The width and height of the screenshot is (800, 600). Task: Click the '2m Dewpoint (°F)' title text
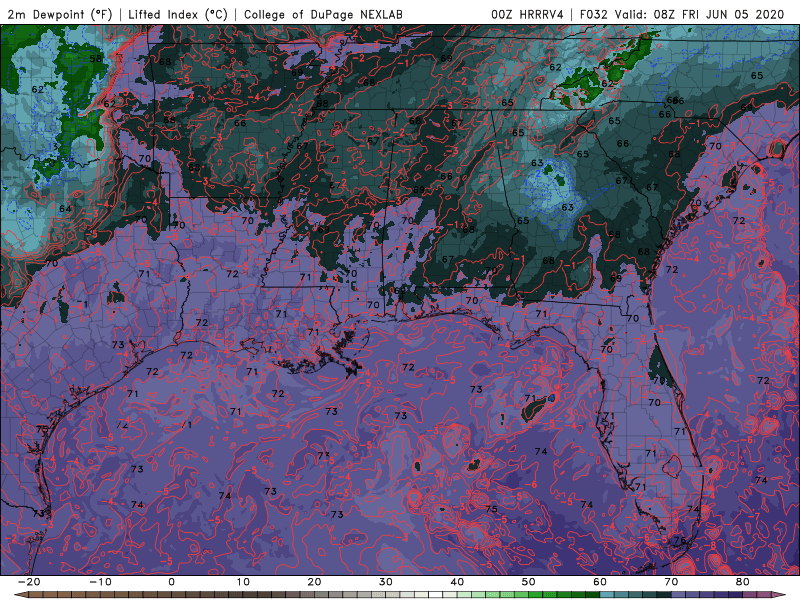click(59, 15)
